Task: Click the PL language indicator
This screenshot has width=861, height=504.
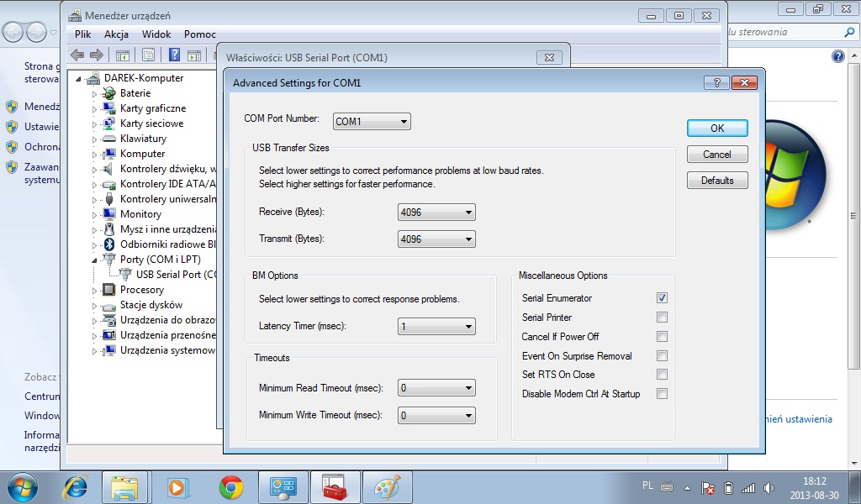Action: (x=648, y=486)
